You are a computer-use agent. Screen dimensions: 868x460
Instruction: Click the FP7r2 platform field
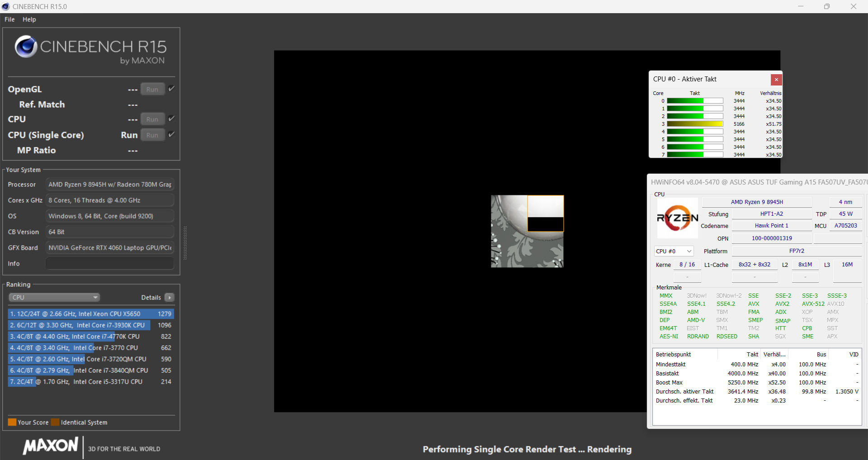coord(797,251)
